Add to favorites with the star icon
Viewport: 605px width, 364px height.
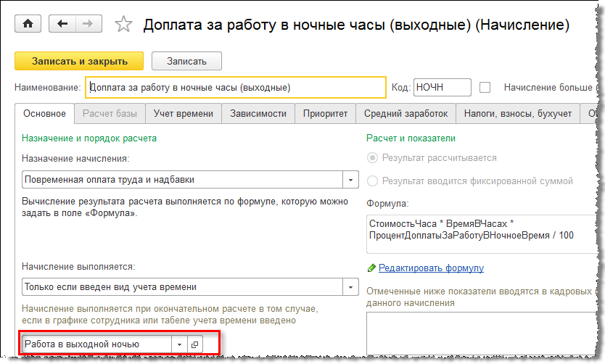point(123,25)
